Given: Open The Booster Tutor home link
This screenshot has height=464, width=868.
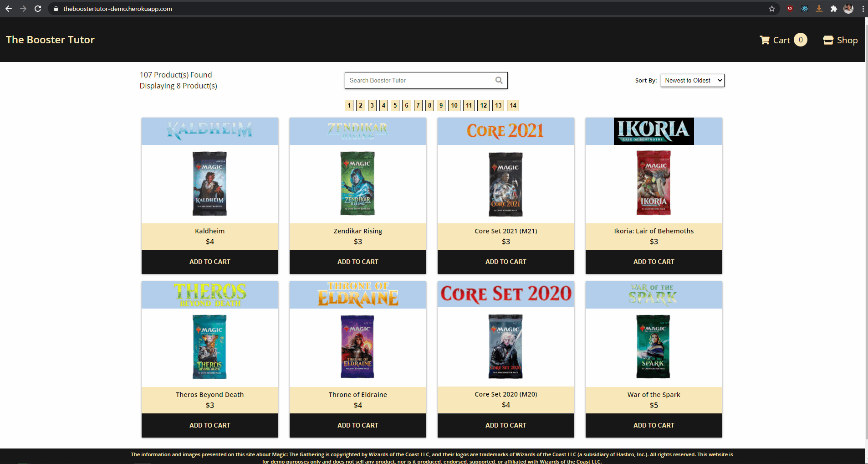Looking at the screenshot, I should [50, 40].
